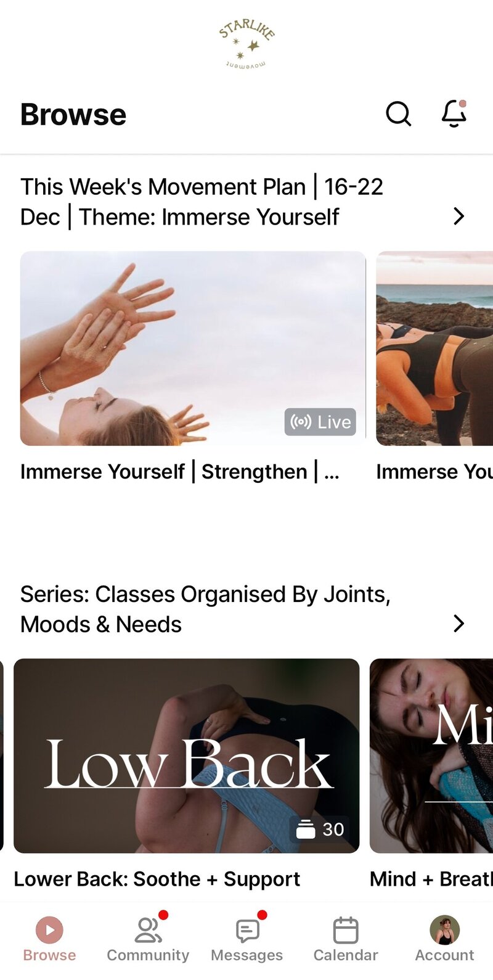Expand the Series section chevron arrow
Image resolution: width=493 pixels, height=980 pixels.
click(458, 624)
